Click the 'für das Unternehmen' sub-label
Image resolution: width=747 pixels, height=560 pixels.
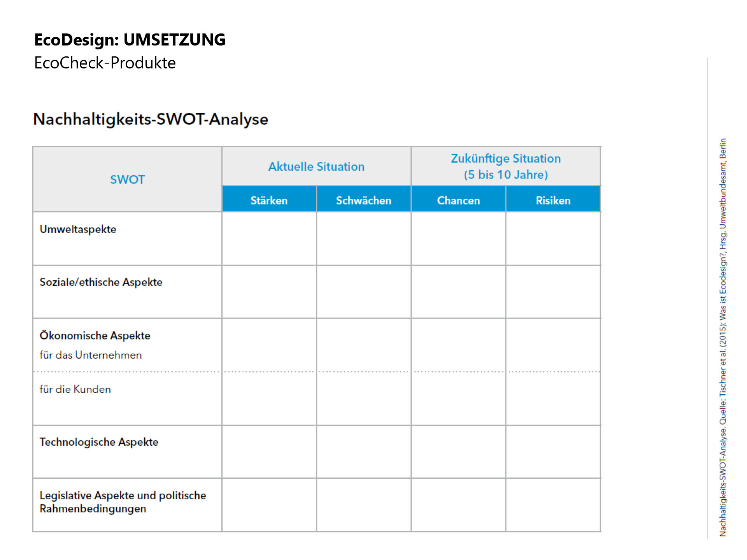(x=91, y=355)
